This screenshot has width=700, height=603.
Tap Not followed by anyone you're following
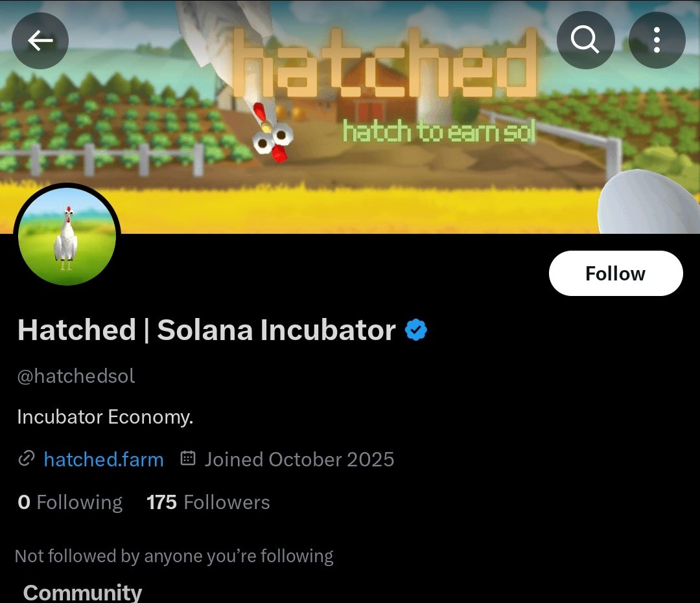coord(174,556)
